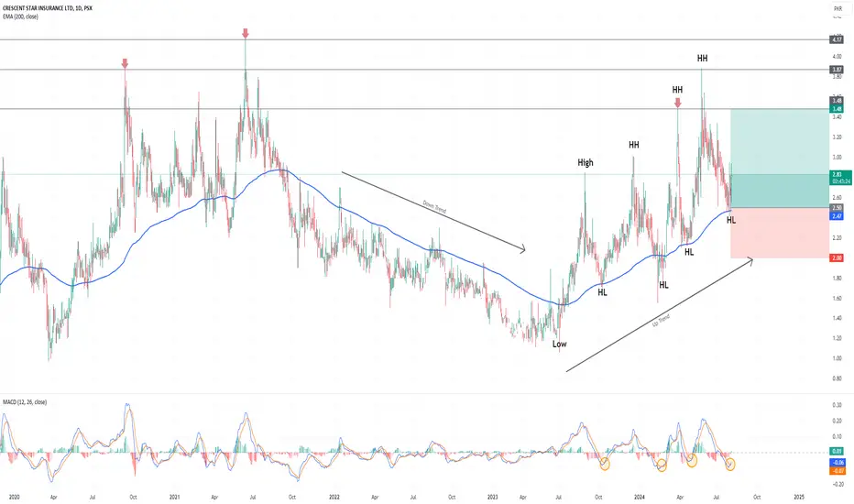Select the red arrow marker touching the 3.87 line in 2020
Image resolution: width=854 pixels, height=504 pixels.
[x=125, y=64]
